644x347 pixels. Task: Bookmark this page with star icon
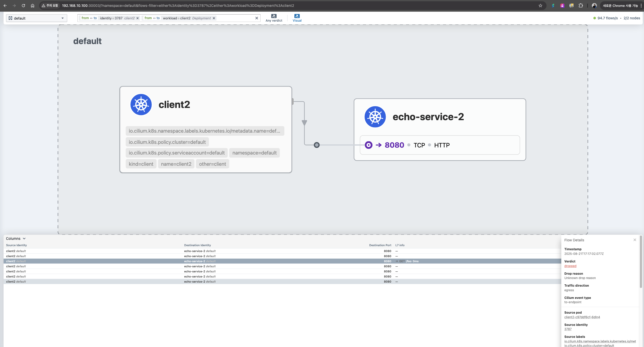pos(540,6)
